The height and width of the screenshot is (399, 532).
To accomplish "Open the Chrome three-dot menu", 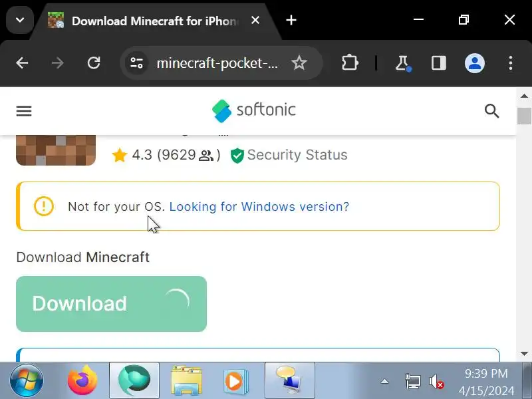I will (x=511, y=63).
